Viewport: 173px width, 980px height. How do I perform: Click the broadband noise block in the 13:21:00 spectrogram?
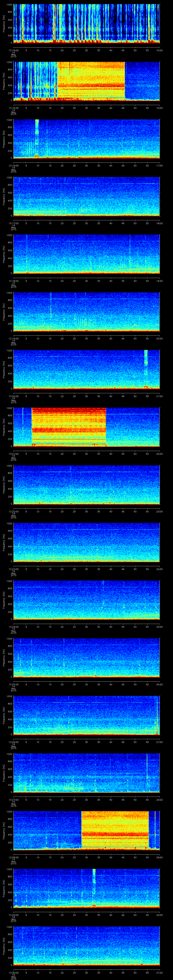[x=69, y=426]
